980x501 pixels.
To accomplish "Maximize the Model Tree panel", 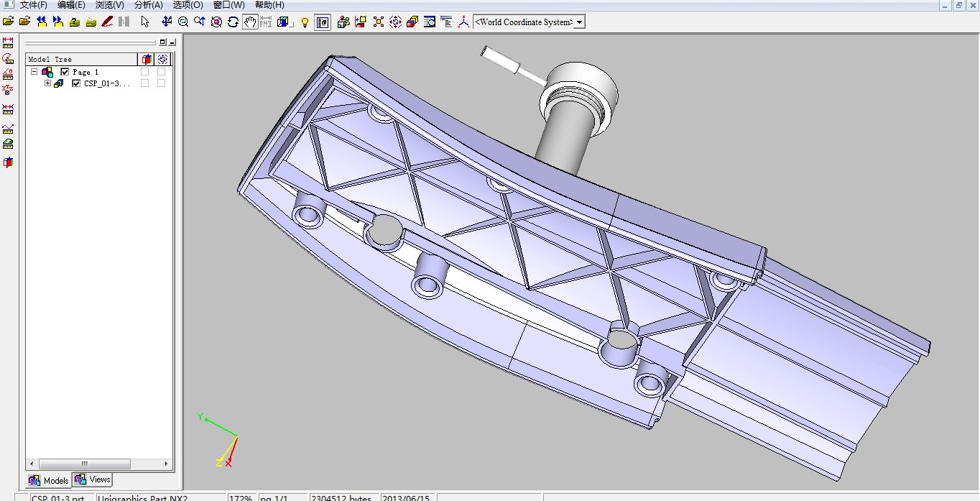I will click(162, 42).
